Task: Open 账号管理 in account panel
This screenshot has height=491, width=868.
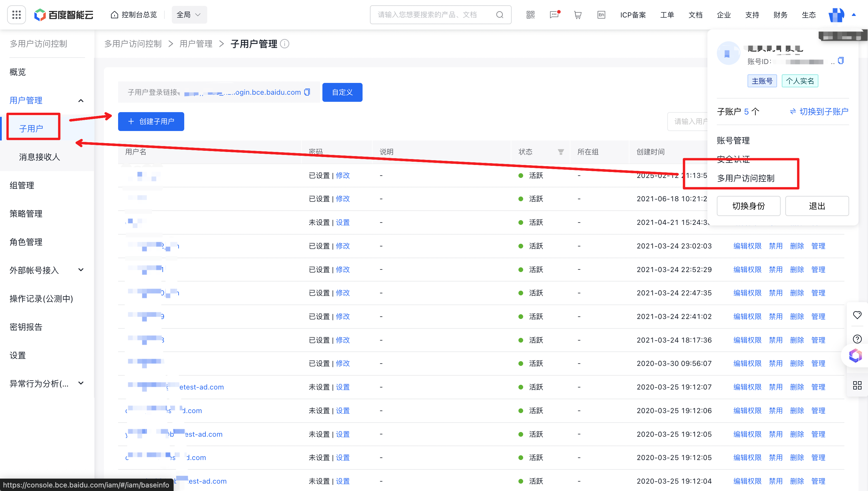Action: coord(733,140)
